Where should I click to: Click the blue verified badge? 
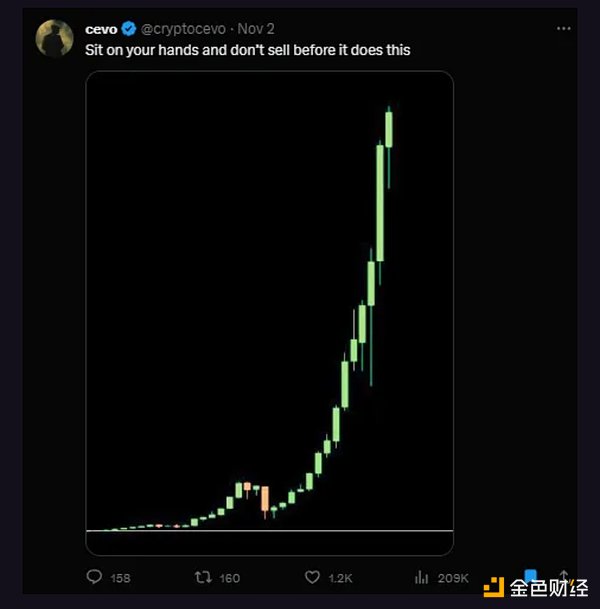(x=129, y=29)
